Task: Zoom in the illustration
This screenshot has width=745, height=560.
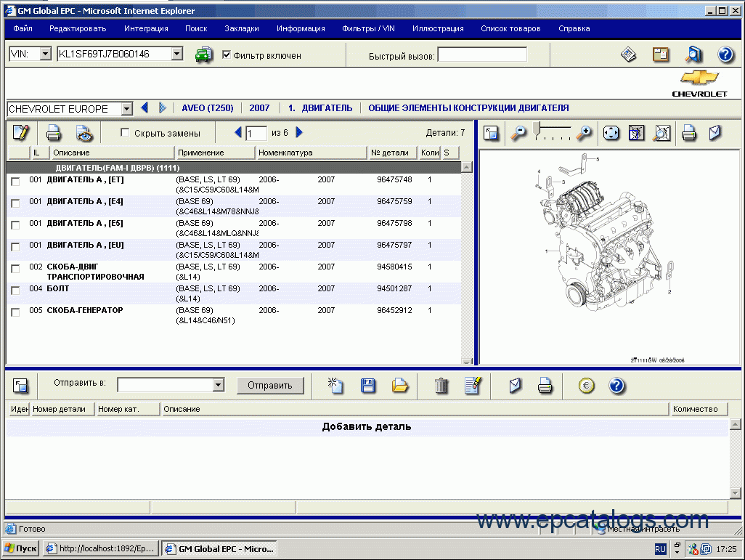Action: coord(584,133)
